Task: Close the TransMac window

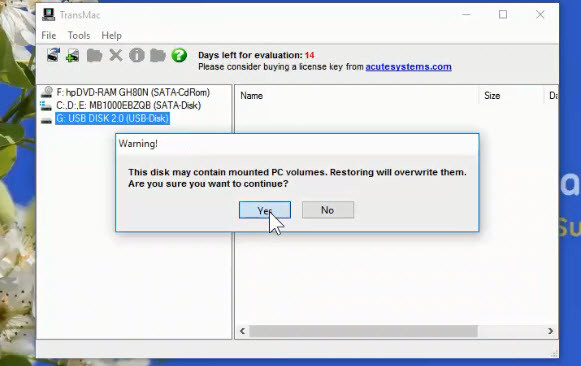Action: (540, 14)
